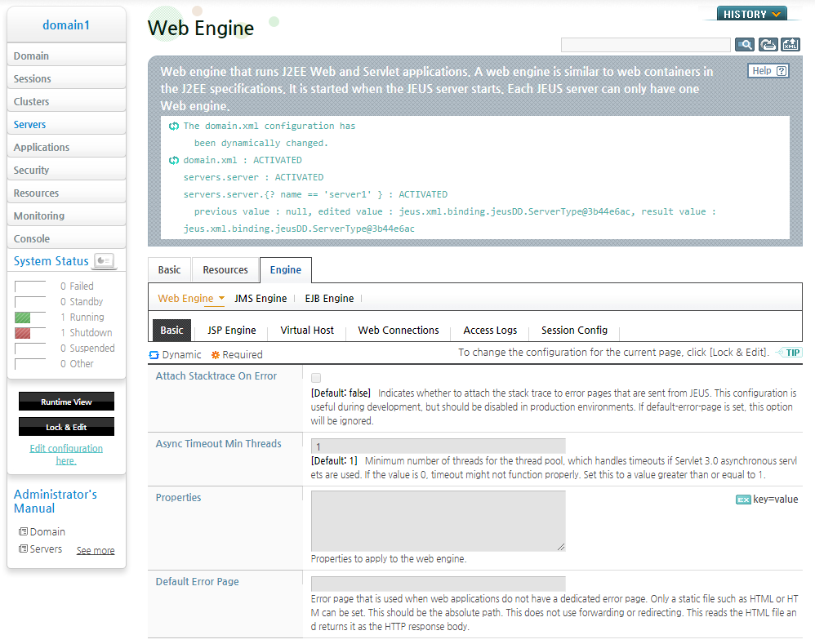Click the '0 Failed' status entry

tap(77, 286)
